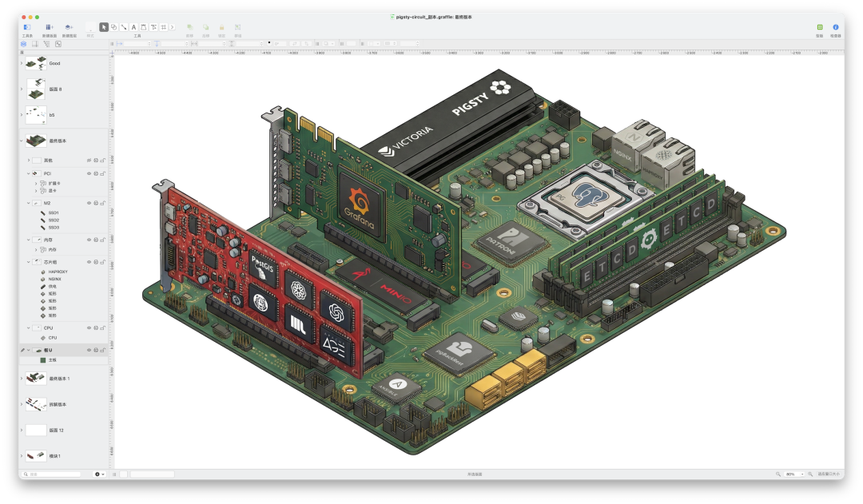This screenshot has width=863, height=504.
Task: Select the hash-shaped tool icon
Action: pyautogui.click(x=164, y=27)
